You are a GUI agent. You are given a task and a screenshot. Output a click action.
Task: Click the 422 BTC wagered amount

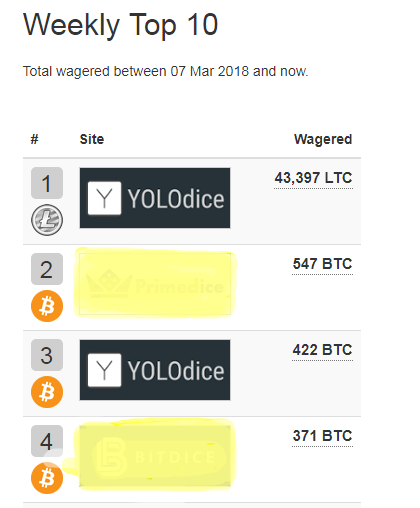322,350
